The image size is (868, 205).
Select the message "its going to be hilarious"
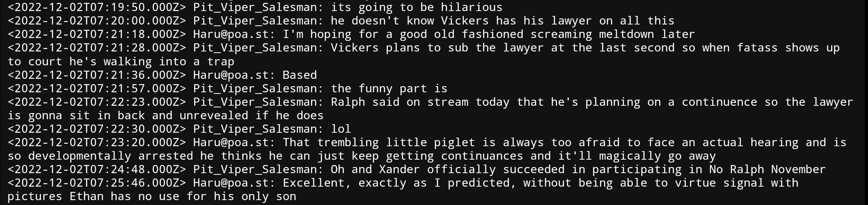click(416, 7)
